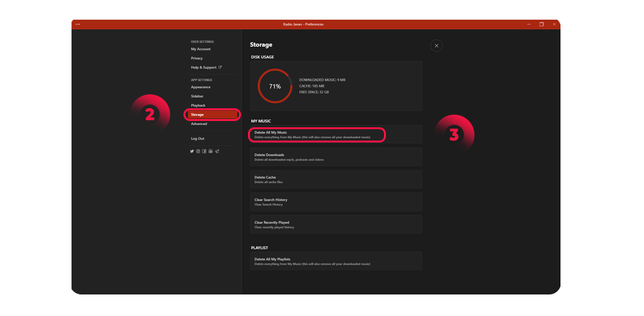Click the Delete Downloads option
Viewport: 644px width, 316px height.
(336, 157)
